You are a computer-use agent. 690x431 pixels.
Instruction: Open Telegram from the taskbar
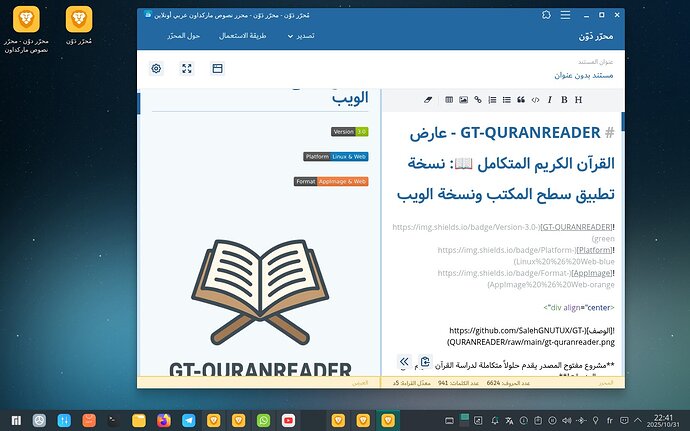(189, 420)
